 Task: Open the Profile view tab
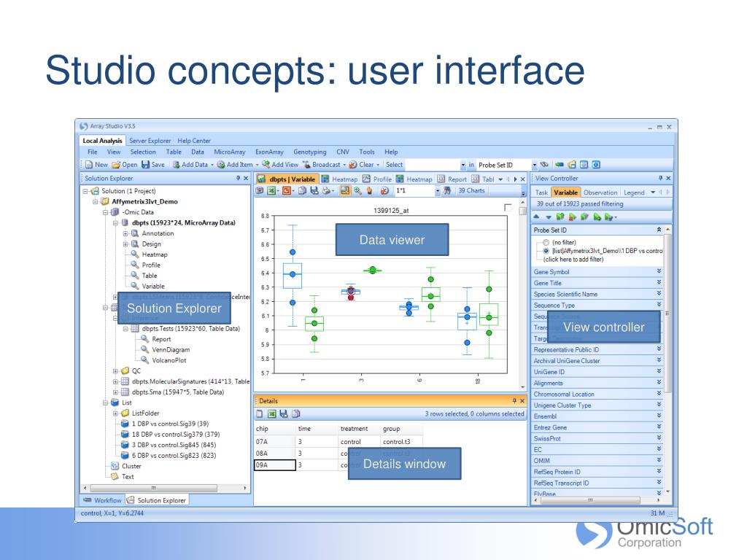click(x=377, y=179)
